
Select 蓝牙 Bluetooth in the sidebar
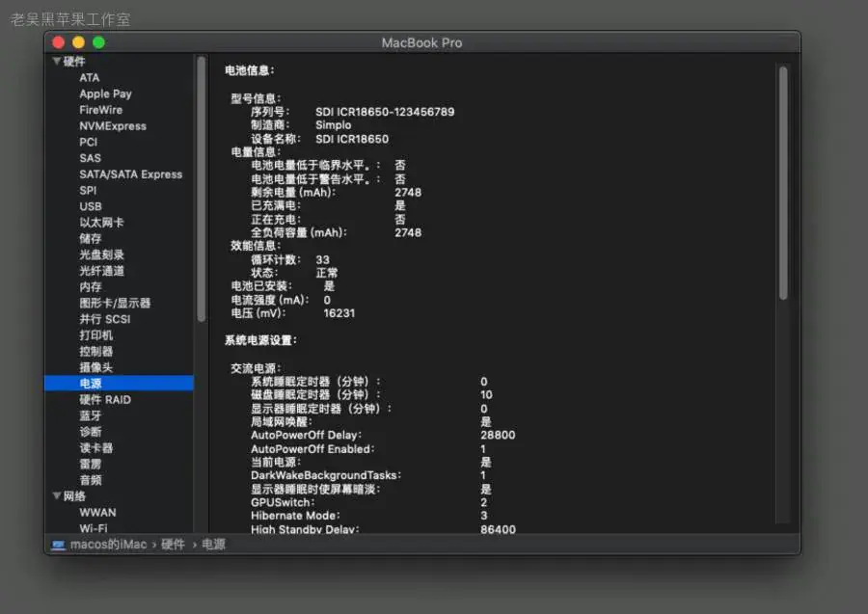tap(91, 414)
